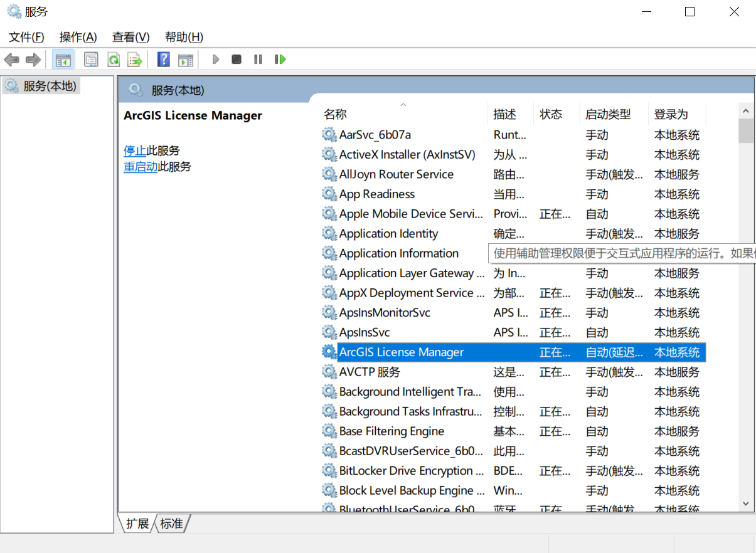Viewport: 756px width, 553px height.
Task: Restart the service using the restart toolbar icon
Action: point(279,59)
